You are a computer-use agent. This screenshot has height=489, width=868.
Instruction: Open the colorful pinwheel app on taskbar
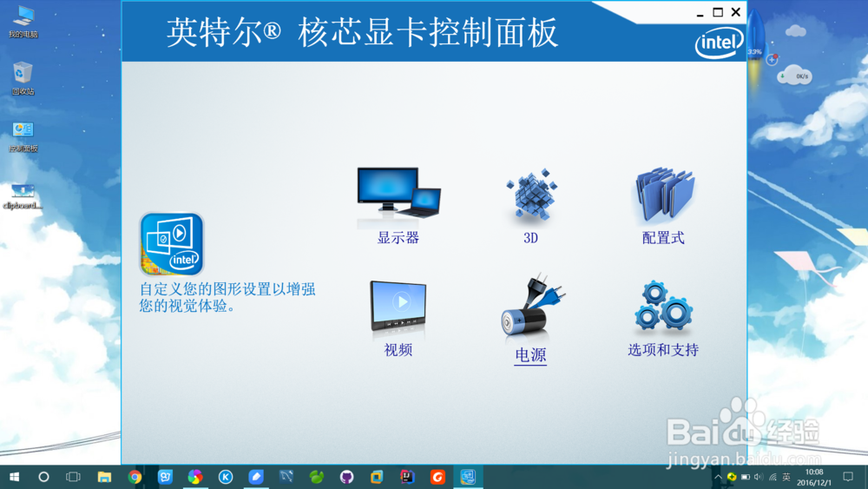pyautogui.click(x=194, y=477)
